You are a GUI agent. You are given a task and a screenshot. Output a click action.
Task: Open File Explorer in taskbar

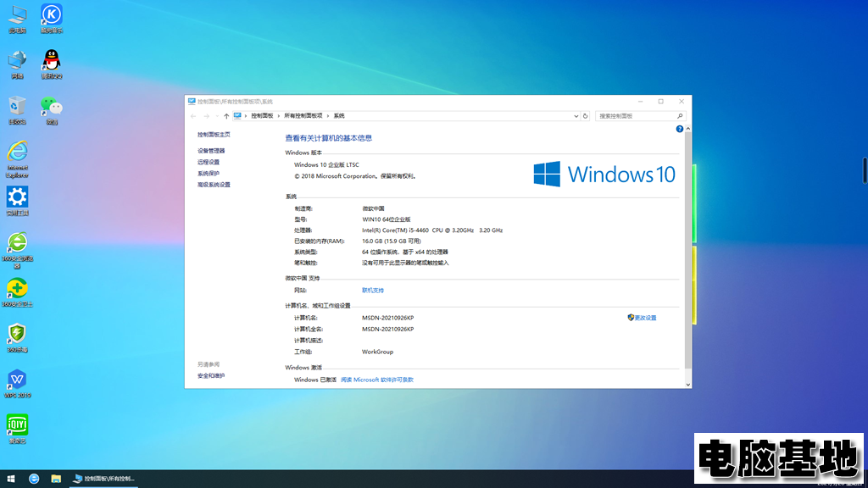(x=56, y=479)
